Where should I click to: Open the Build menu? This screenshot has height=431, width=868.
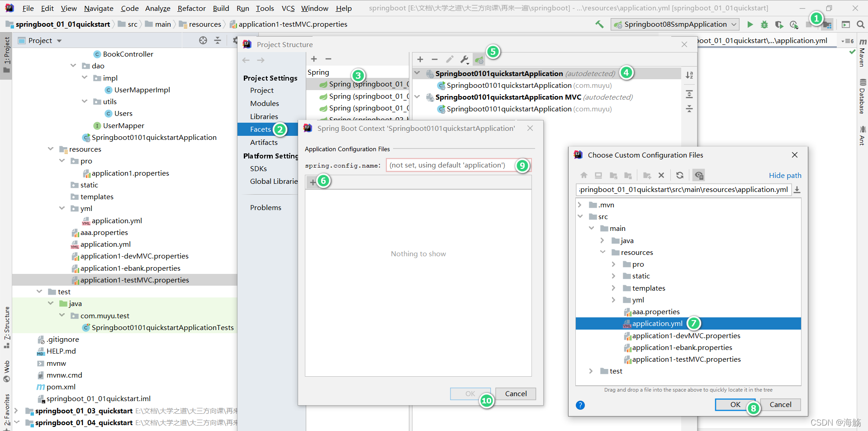coord(221,8)
